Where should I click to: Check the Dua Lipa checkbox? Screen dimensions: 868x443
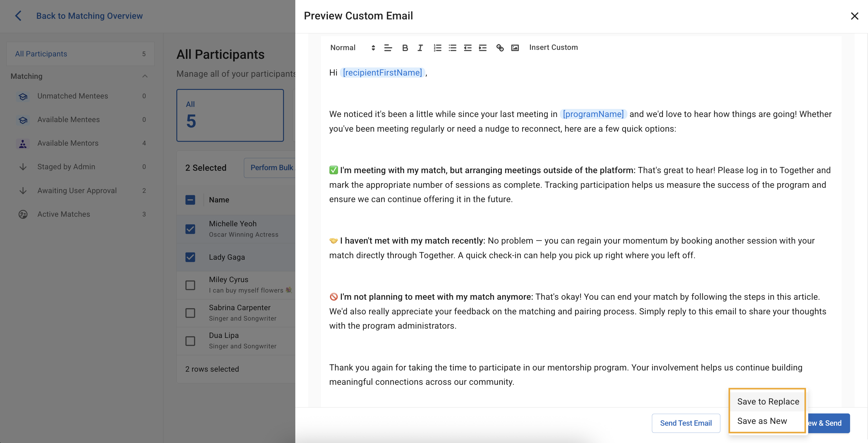[x=190, y=341]
